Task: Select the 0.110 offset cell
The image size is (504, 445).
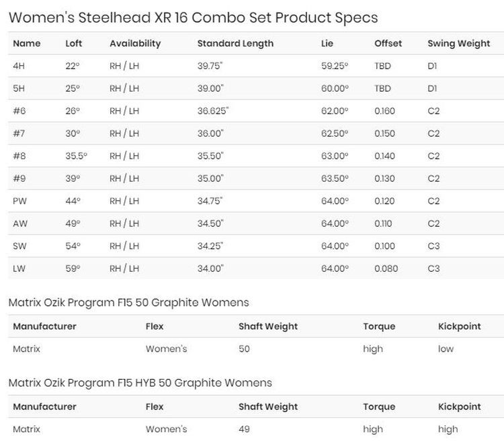Action: pos(384,224)
